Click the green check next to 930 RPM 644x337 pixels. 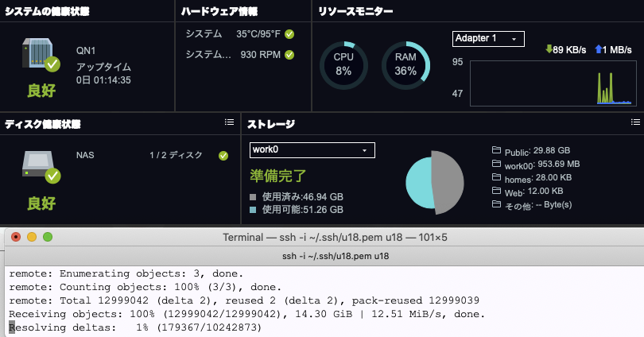click(x=289, y=55)
